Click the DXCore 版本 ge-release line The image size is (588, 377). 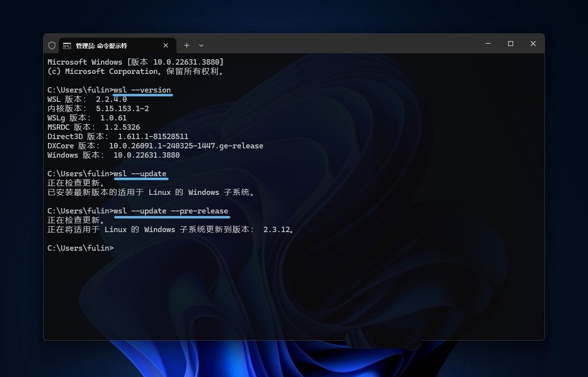pyautogui.click(x=155, y=146)
